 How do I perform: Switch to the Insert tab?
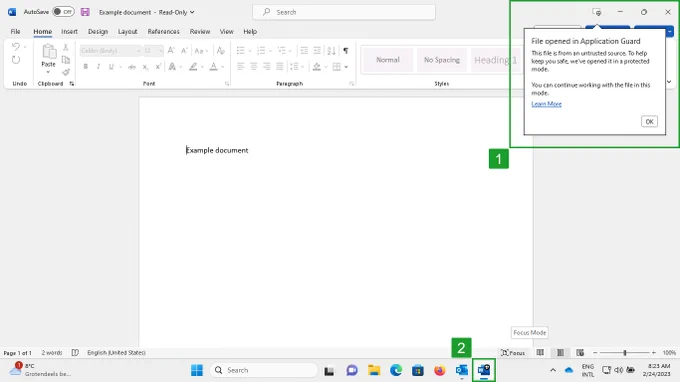(69, 32)
